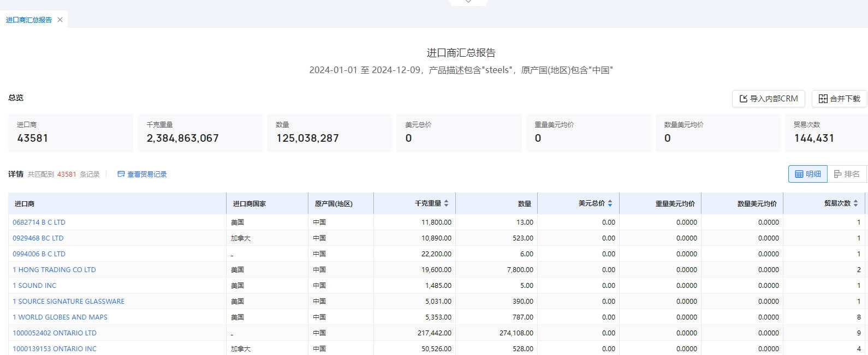Sort by 贸易次数 column arrows
This screenshot has width=868, height=355.
pos(855,203)
